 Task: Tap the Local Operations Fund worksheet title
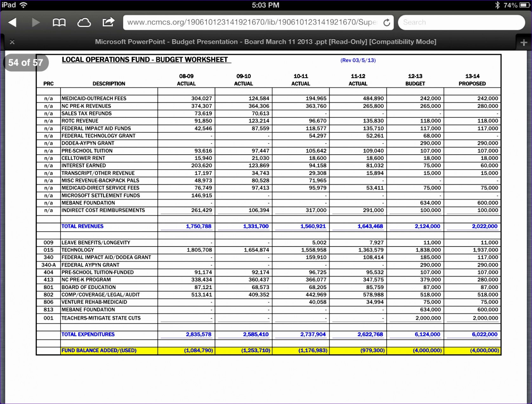pos(145,60)
